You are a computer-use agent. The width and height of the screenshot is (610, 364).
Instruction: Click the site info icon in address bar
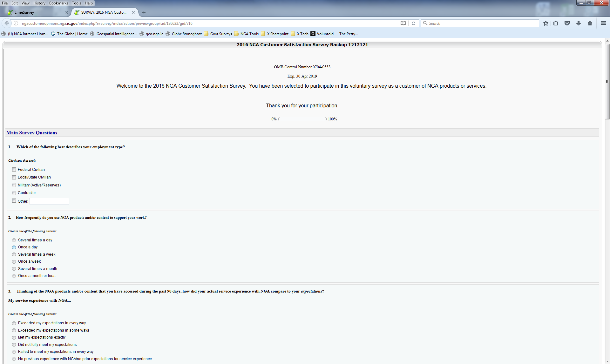(16, 23)
